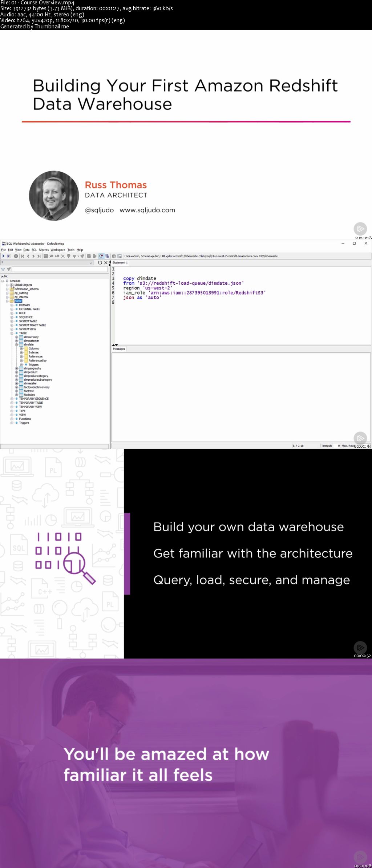Click the append results grid icon

point(107,256)
